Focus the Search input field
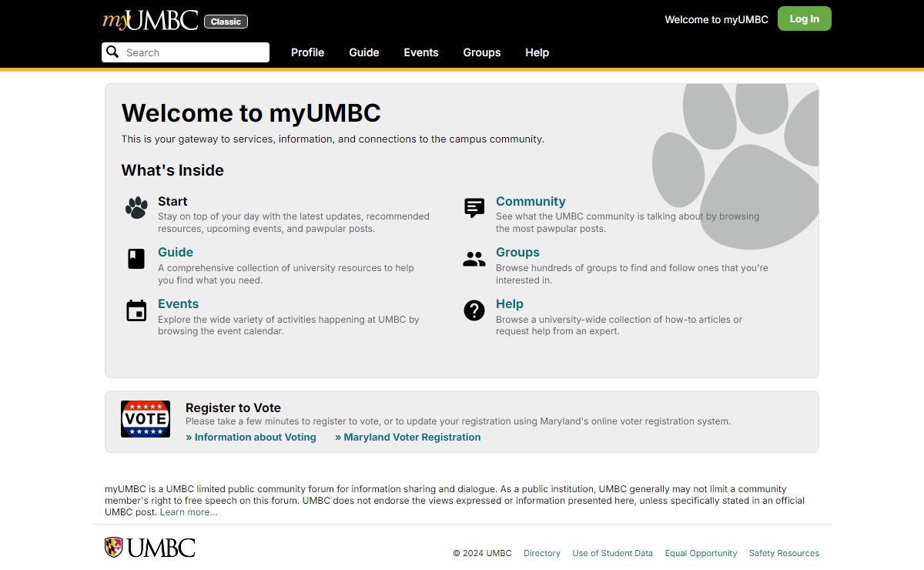Viewport: 924px width, 570px height. [x=186, y=52]
